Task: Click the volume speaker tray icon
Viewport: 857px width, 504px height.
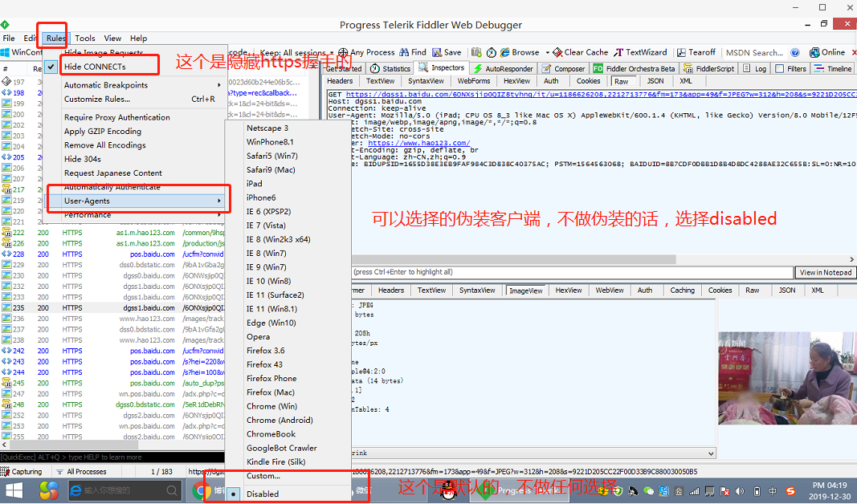Action: pyautogui.click(x=740, y=491)
